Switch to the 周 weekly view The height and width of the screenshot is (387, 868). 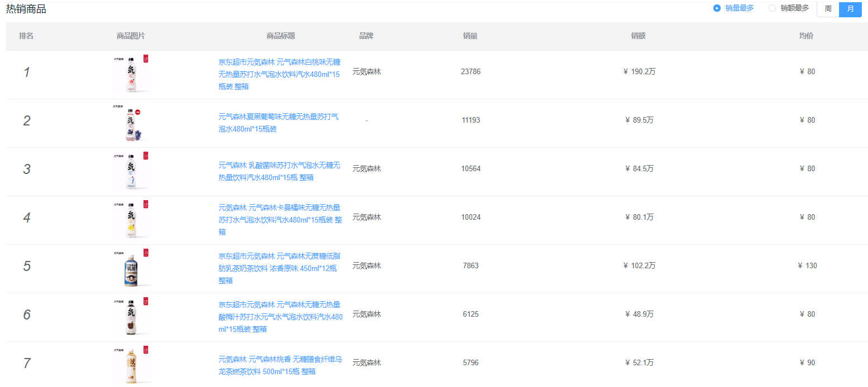click(x=828, y=9)
